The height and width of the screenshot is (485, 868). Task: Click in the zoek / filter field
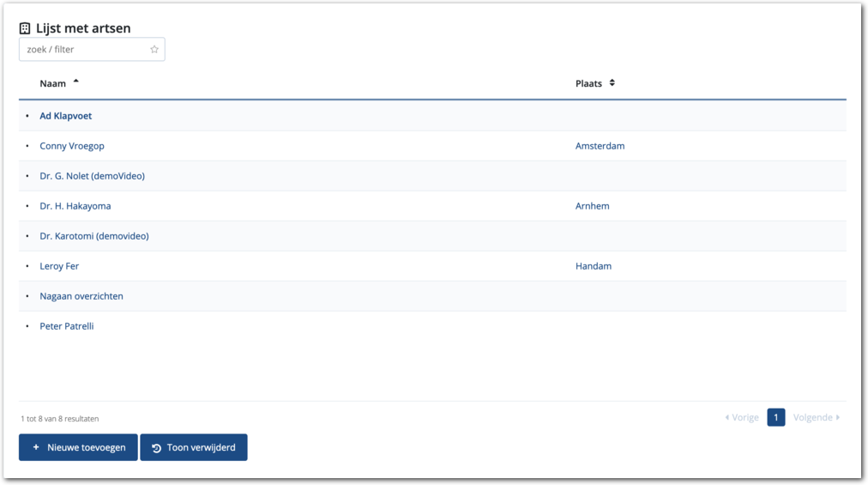point(83,50)
